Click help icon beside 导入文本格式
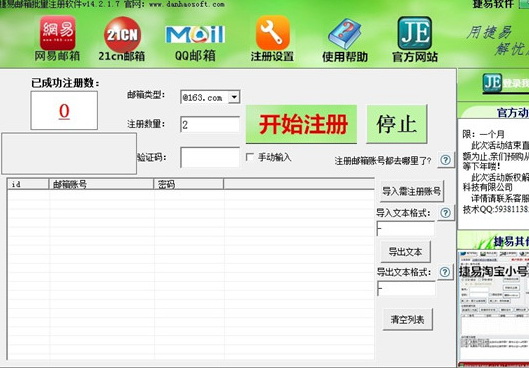The image size is (529, 368). point(446,213)
